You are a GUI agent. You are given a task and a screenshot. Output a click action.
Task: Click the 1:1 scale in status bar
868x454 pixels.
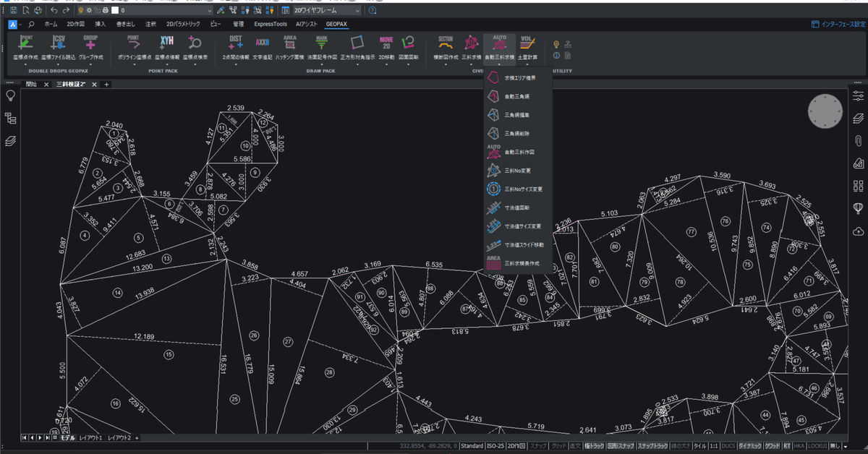[x=712, y=447]
